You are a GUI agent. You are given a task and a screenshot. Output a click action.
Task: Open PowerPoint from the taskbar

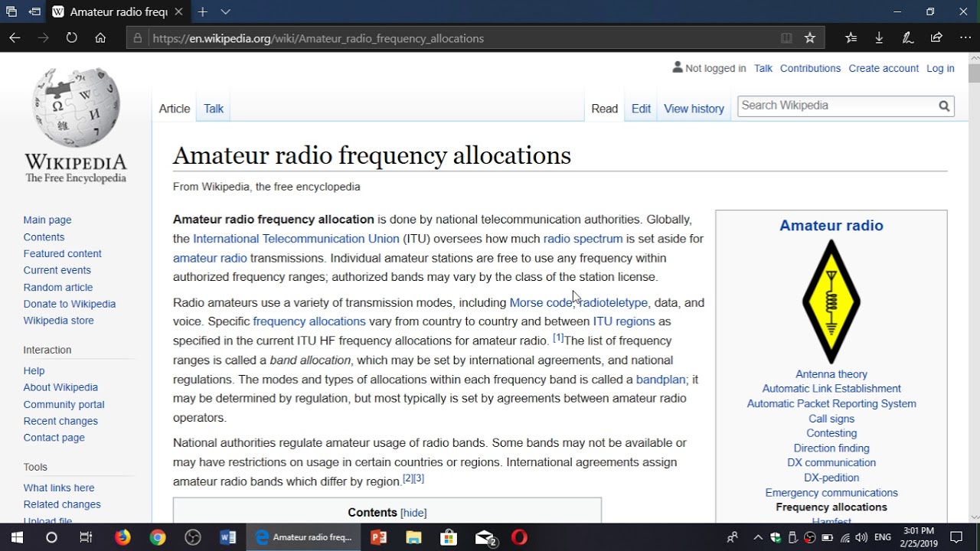[378, 537]
